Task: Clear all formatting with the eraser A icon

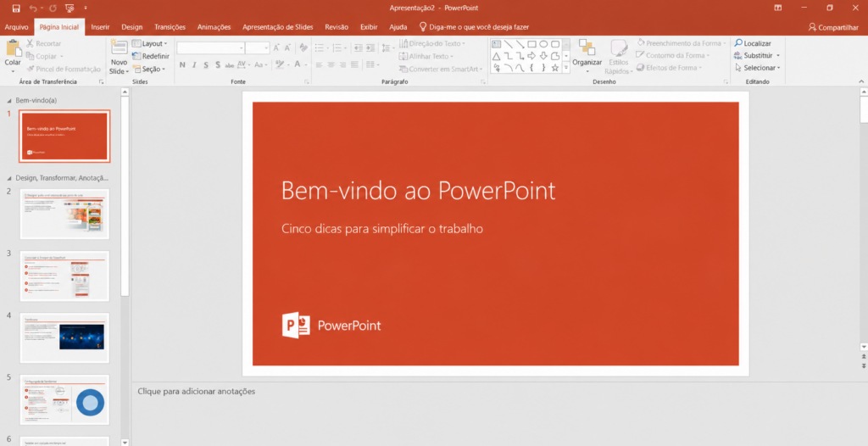Action: [303, 48]
